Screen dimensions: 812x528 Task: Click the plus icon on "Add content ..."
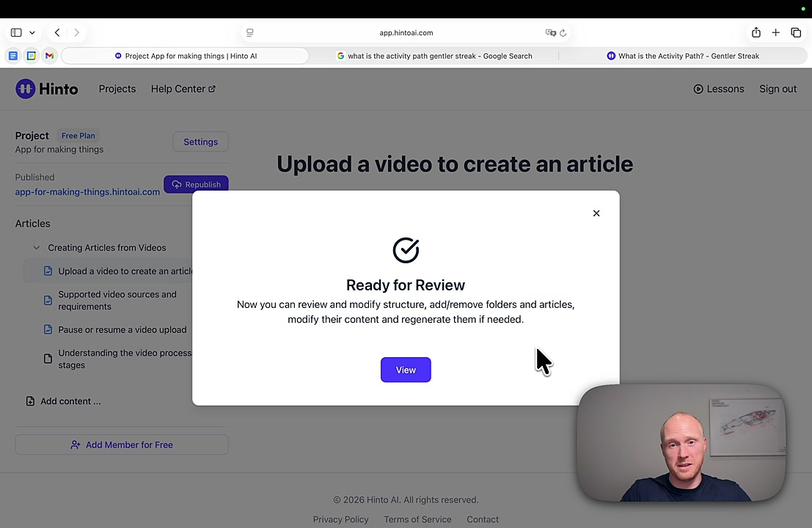click(x=30, y=401)
